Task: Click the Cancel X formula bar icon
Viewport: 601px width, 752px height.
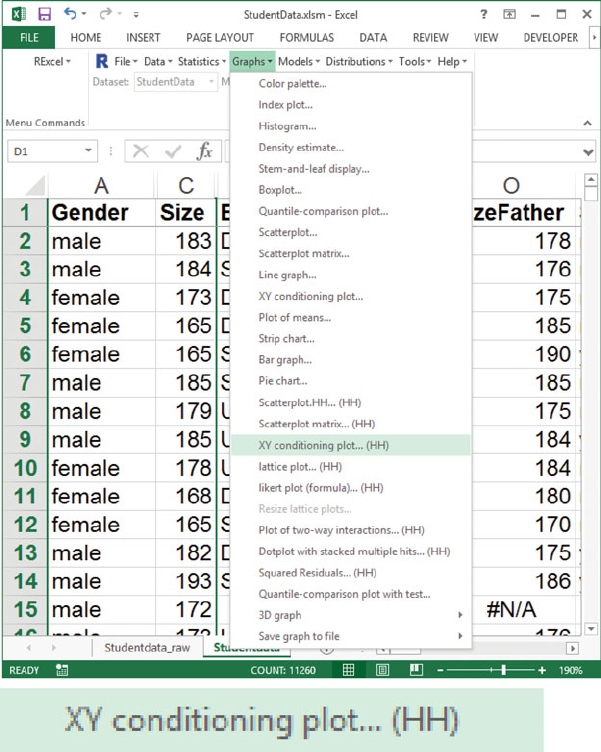Action: pos(141,152)
